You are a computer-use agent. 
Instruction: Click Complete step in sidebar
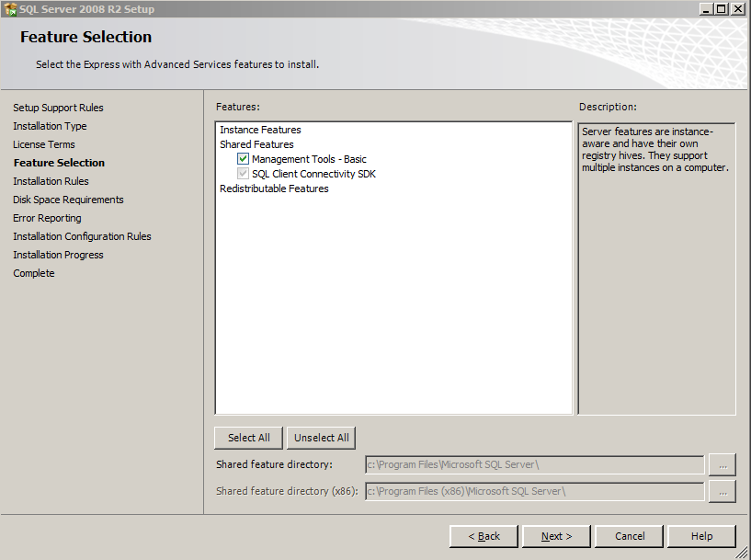tap(33, 273)
